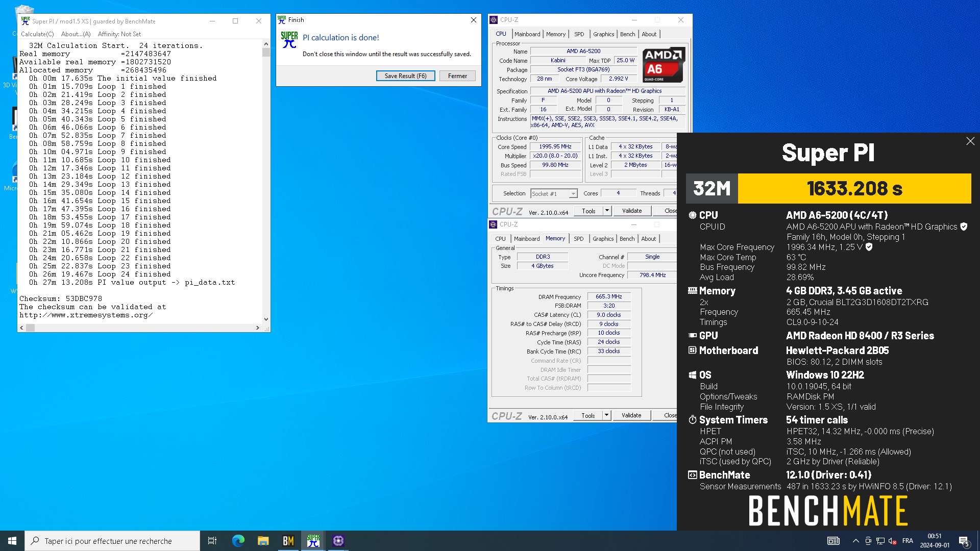Image resolution: width=980 pixels, height=551 pixels.
Task: Click Super PI horizontal scrollbar left arrow
Action: pos(21,328)
